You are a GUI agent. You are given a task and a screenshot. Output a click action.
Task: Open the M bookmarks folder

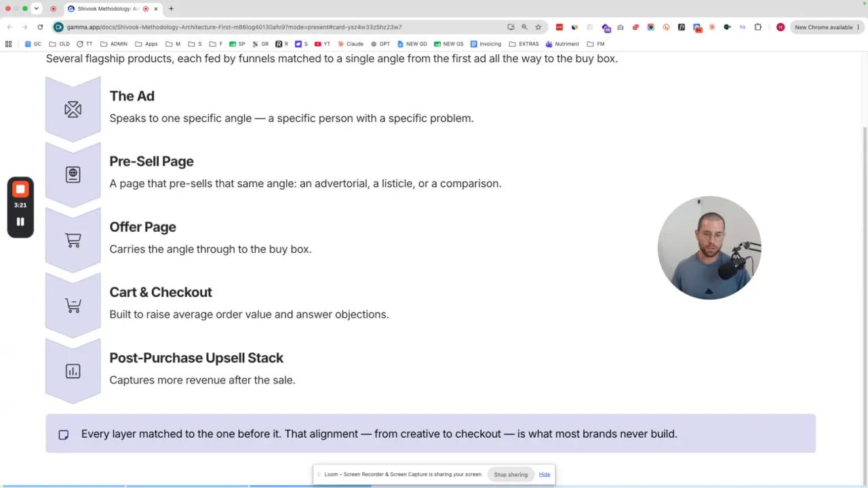tap(174, 44)
